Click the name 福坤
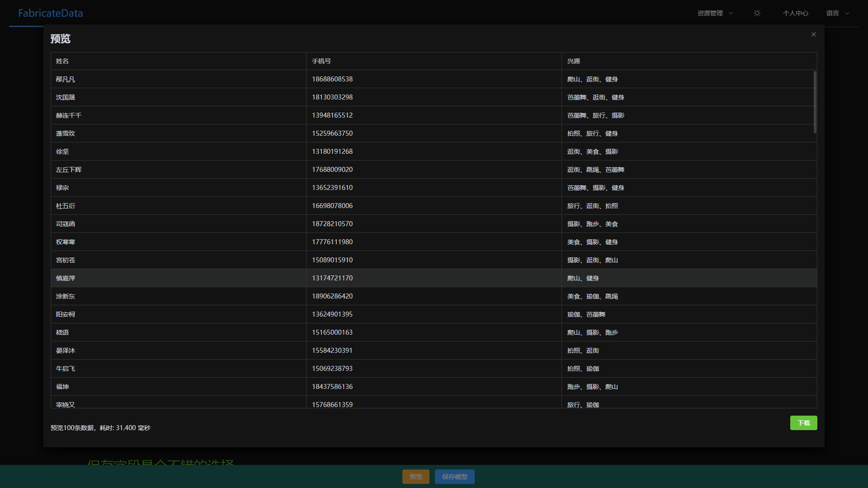868x488 pixels. coord(62,387)
